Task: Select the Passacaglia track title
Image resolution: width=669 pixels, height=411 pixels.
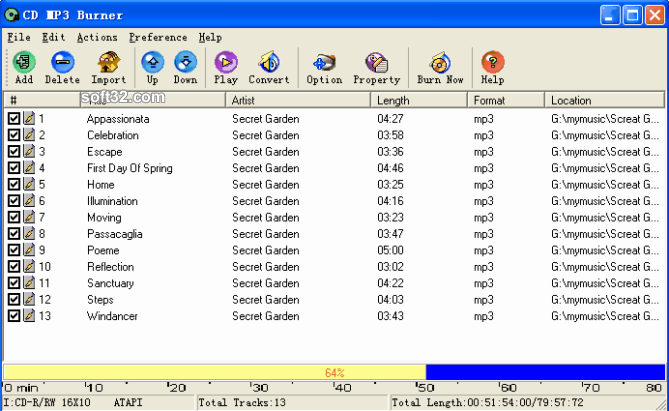Action: click(x=115, y=234)
